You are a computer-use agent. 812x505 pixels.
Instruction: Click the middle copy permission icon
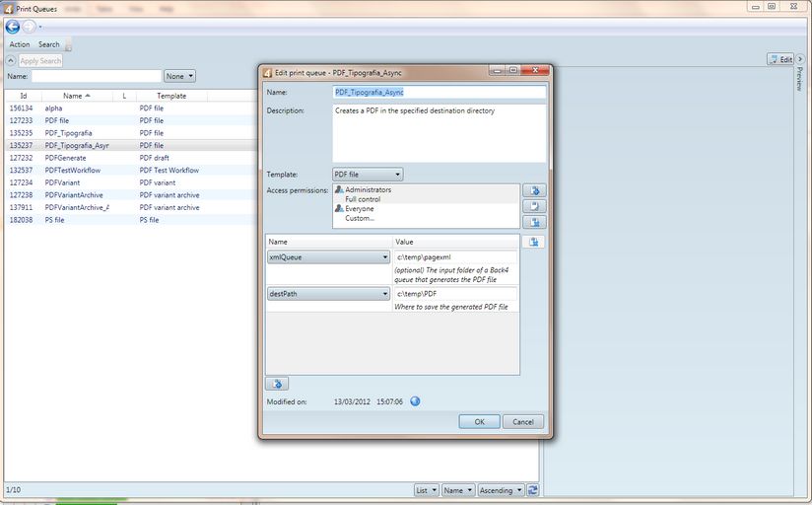tap(534, 206)
